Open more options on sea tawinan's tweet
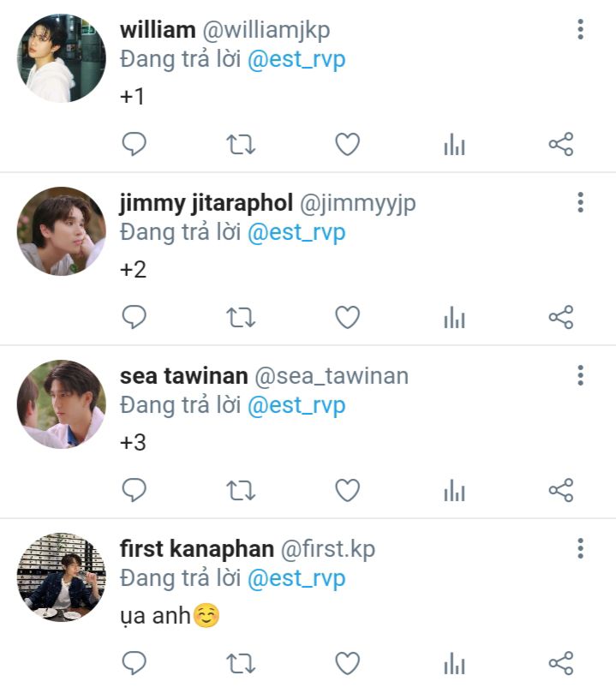616x687 pixels. [581, 375]
